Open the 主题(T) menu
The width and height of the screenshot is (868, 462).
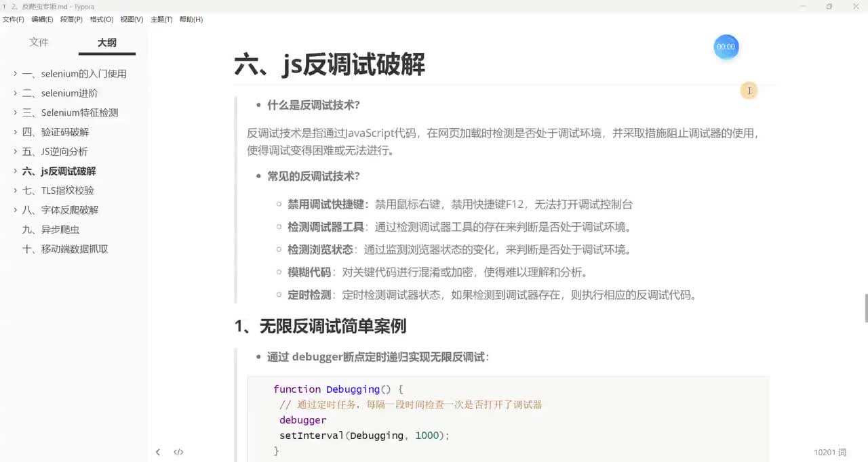(161, 20)
